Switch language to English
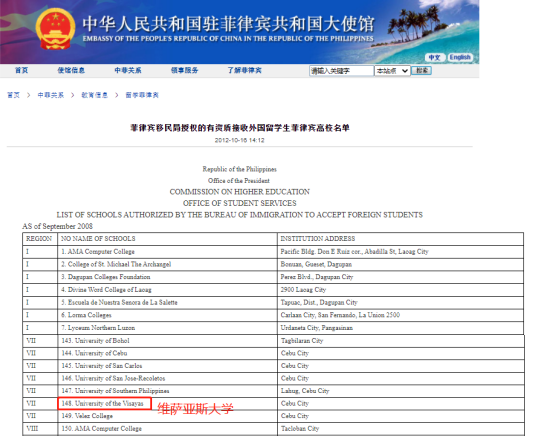This screenshot has width=548, height=437. pos(460,57)
